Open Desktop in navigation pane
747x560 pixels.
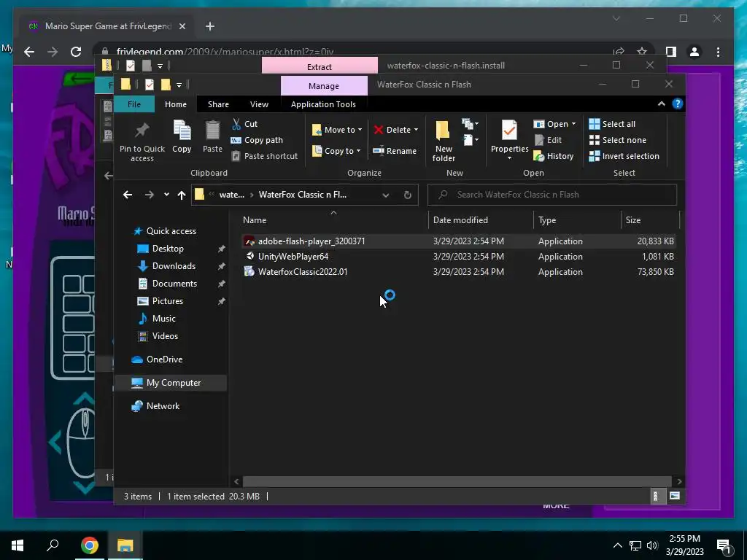click(168, 249)
